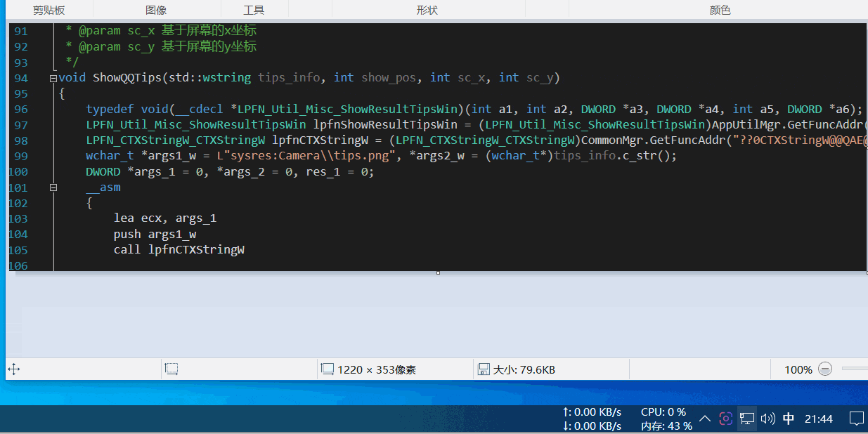Switch to the 颜色 tab
The height and width of the screenshot is (434, 868).
720,10
